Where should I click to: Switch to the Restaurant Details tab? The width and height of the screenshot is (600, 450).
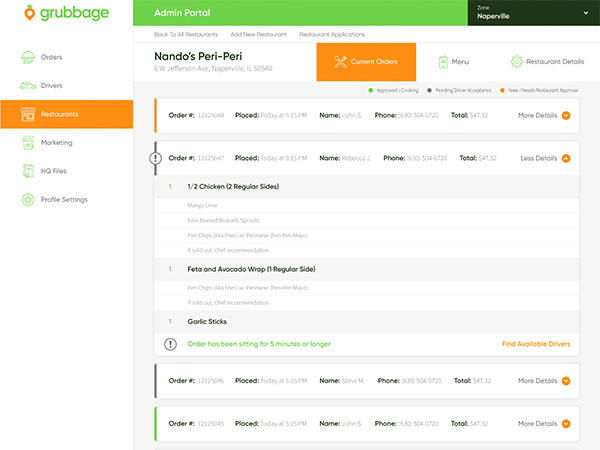point(547,62)
